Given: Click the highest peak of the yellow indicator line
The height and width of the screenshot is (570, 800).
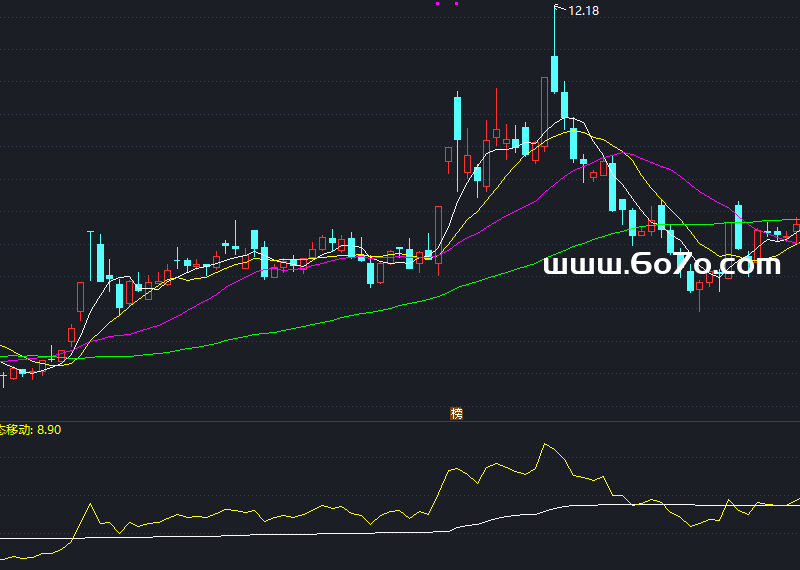Looking at the screenshot, I should click(x=545, y=444).
